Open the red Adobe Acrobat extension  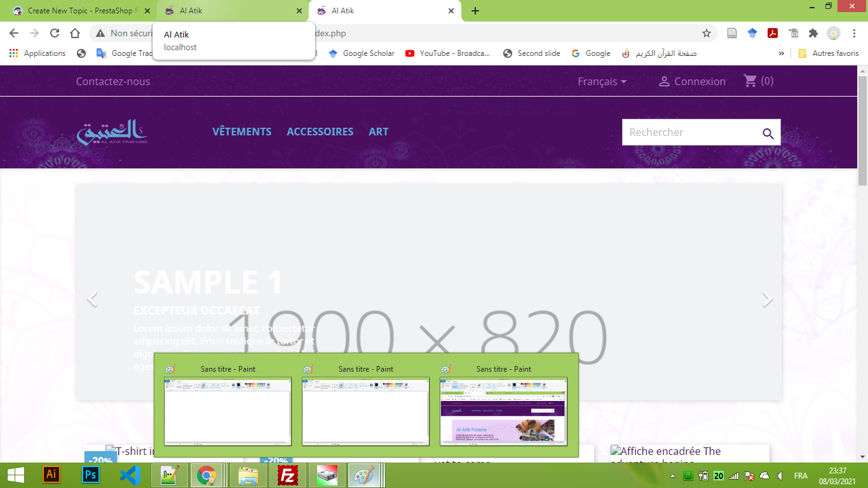(x=773, y=33)
